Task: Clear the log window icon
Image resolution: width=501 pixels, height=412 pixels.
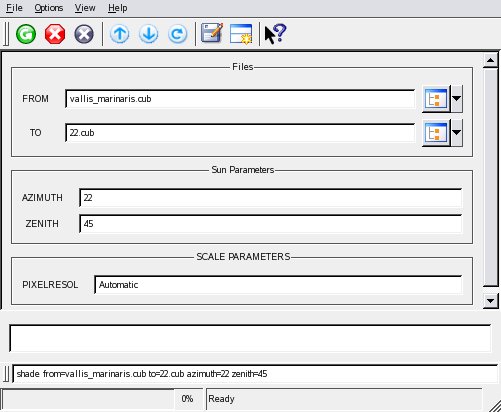Action: tap(241, 34)
